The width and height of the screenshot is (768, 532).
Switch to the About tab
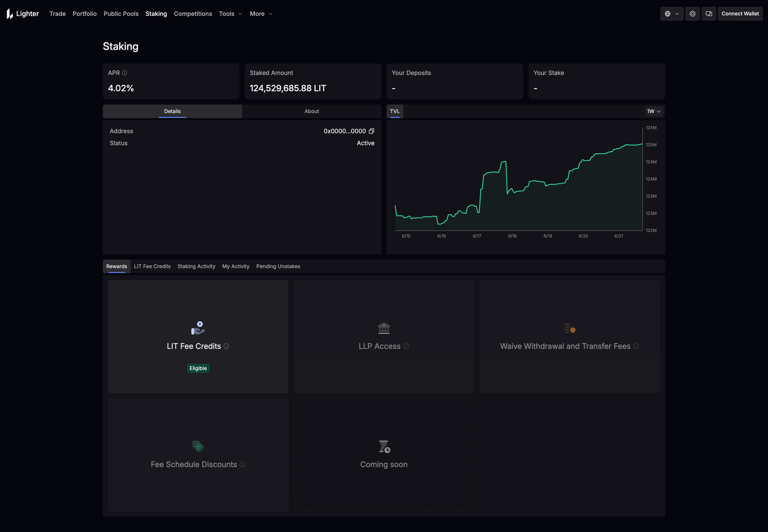pos(312,111)
